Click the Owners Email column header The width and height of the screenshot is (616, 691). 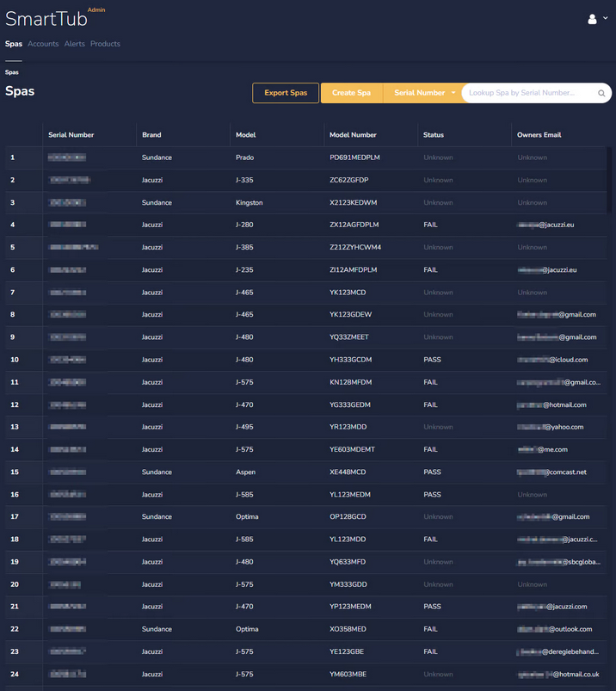pos(539,135)
